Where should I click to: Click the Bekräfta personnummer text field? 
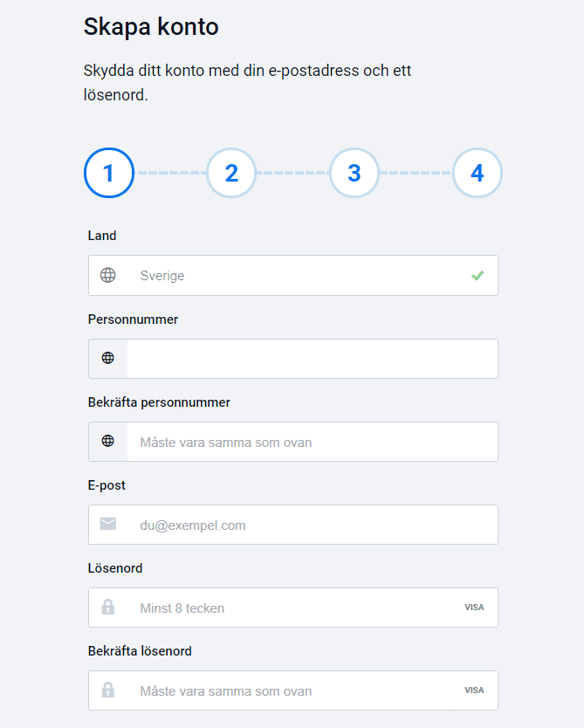pos(312,442)
